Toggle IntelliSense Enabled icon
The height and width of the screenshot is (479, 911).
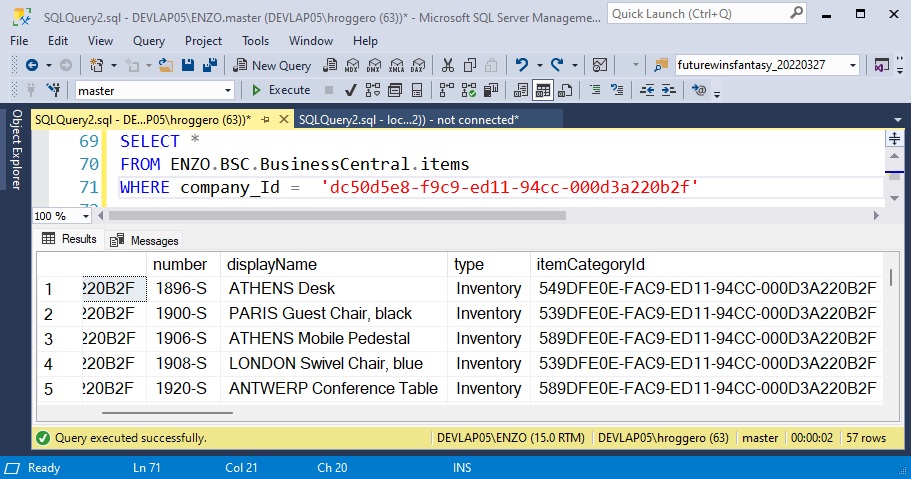click(x=417, y=90)
